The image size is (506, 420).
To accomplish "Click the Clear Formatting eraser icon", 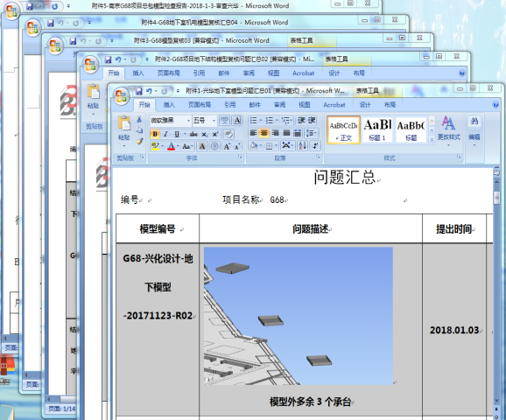I will pos(229,134).
